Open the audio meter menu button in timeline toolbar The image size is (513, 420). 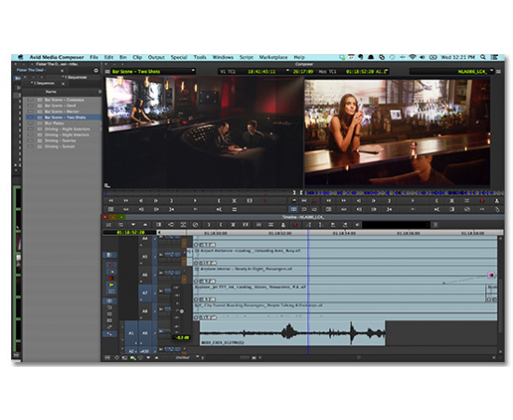click(436, 225)
